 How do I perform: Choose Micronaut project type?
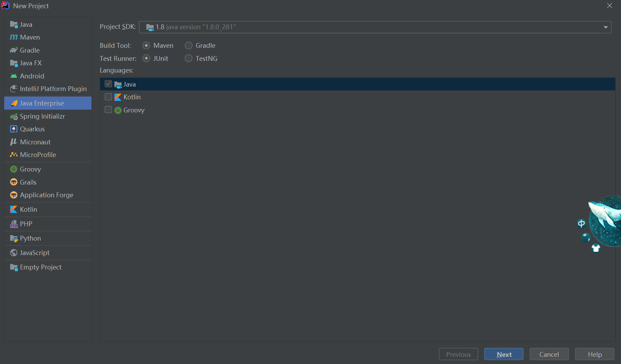click(48, 142)
